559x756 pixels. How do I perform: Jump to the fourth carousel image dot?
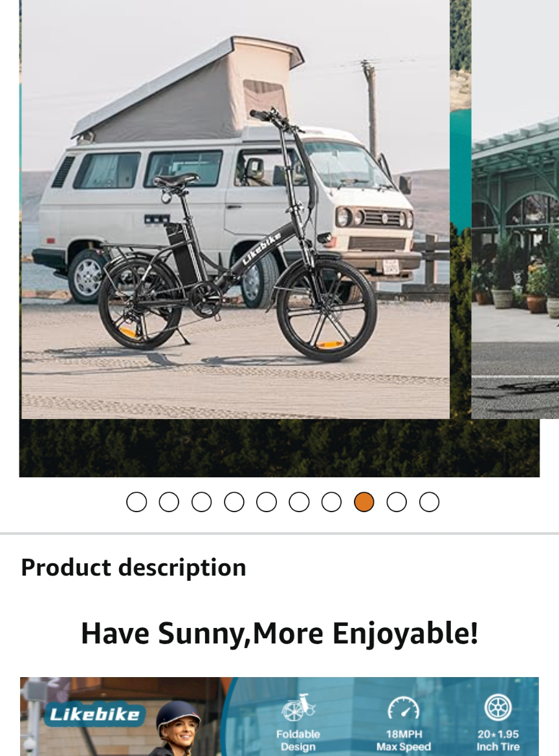(234, 502)
